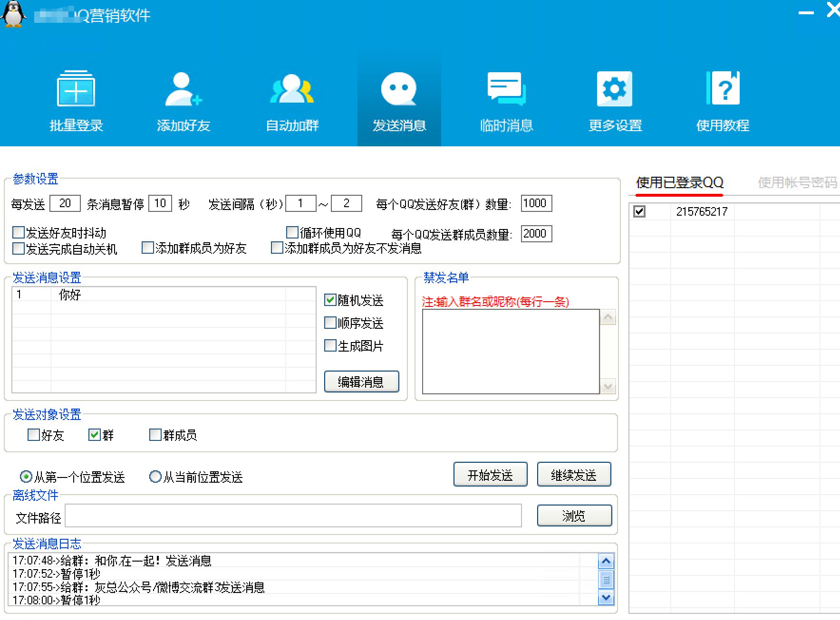Switch to 使用帐号密码 tab

tap(797, 182)
